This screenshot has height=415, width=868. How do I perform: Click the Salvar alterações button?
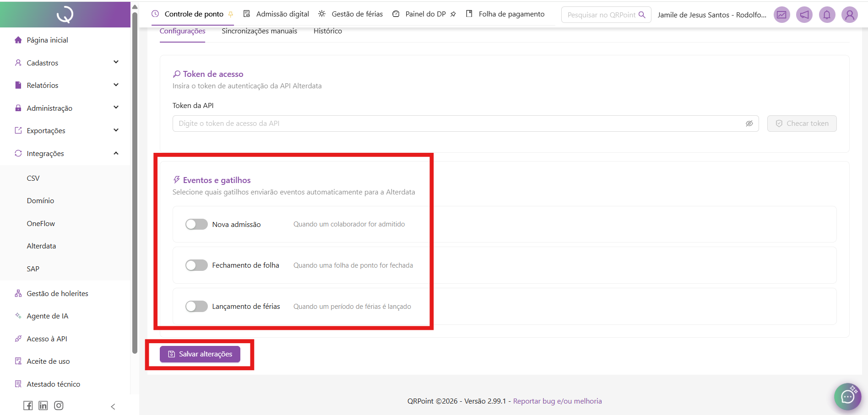coord(200,354)
